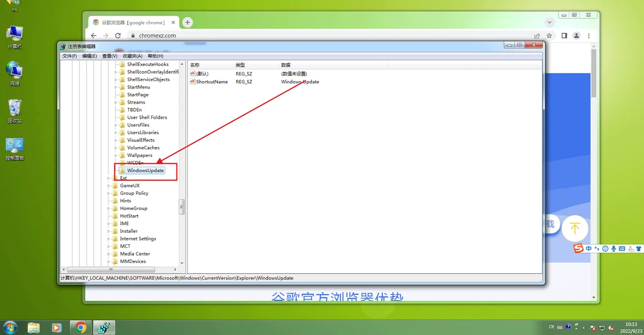Expand the VisualEffects key
Viewport: 644px width, 335px height.
coord(115,140)
